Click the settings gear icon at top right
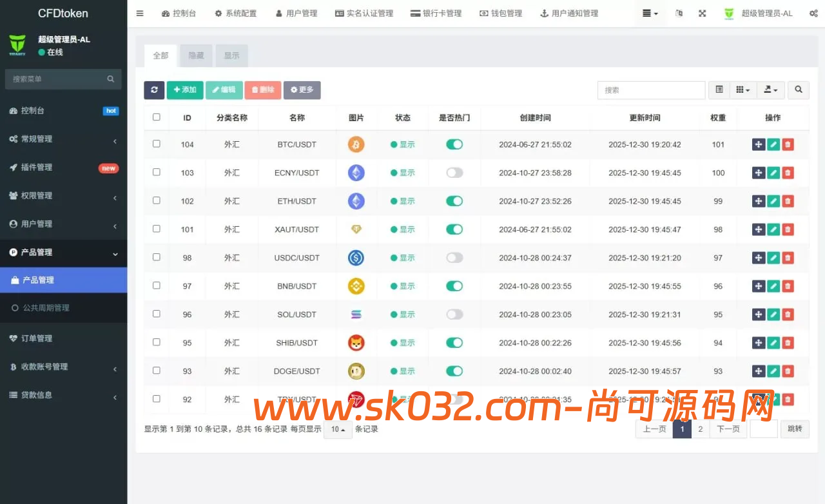The width and height of the screenshot is (825, 504). coord(814,13)
